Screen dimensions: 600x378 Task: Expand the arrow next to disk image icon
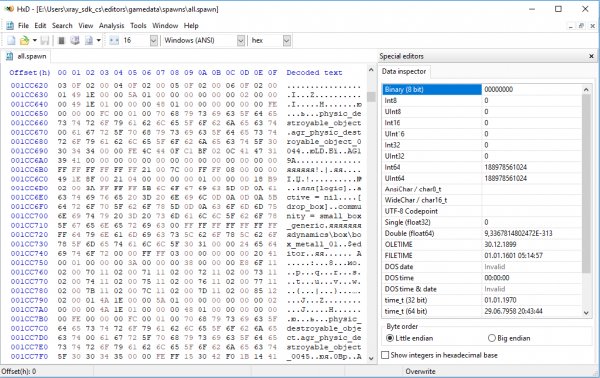pyautogui.click(x=98, y=41)
